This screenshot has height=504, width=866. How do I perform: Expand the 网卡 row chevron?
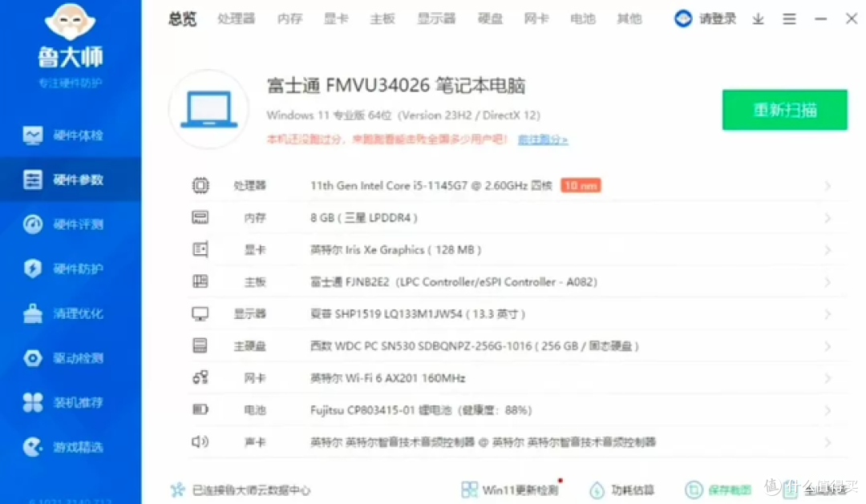(x=828, y=378)
